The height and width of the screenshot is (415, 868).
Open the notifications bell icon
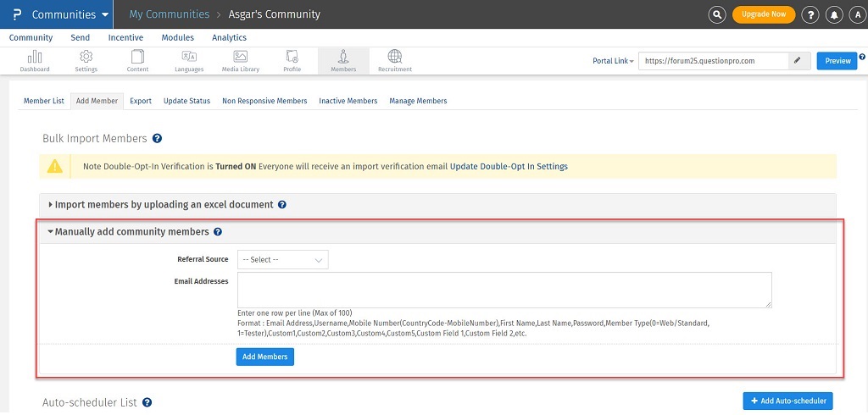click(834, 14)
